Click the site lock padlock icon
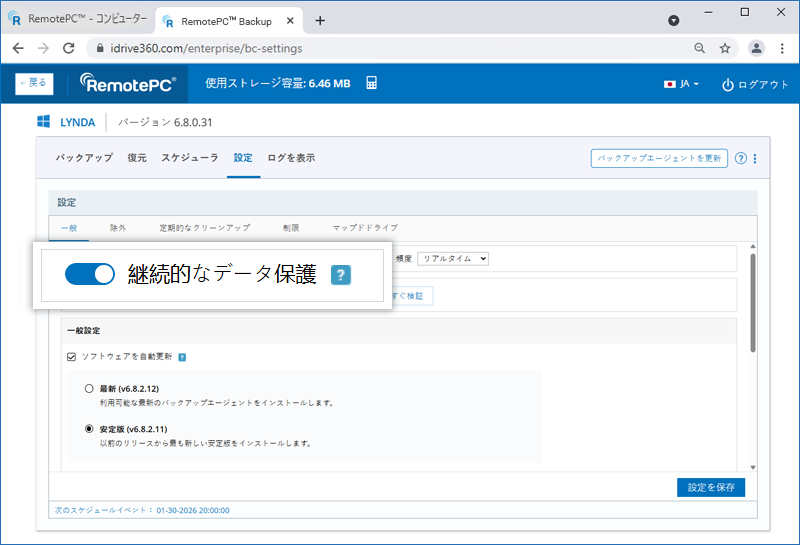The height and width of the screenshot is (545, 800). pyautogui.click(x=100, y=48)
